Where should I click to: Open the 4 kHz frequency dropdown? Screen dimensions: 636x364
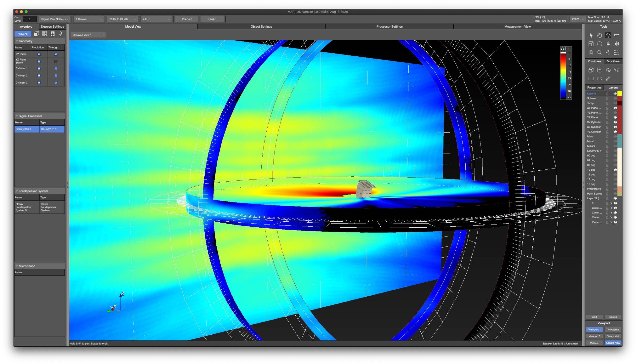coord(156,19)
